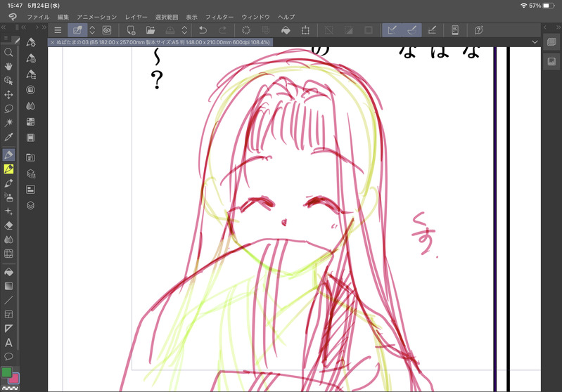Select the pink sub color swatch

[x=14, y=379]
